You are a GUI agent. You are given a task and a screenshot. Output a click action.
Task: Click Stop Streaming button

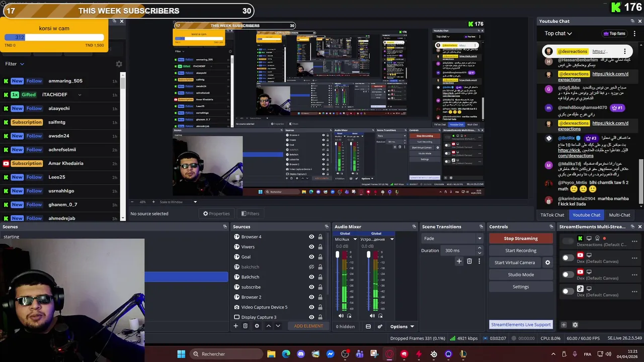(x=521, y=238)
